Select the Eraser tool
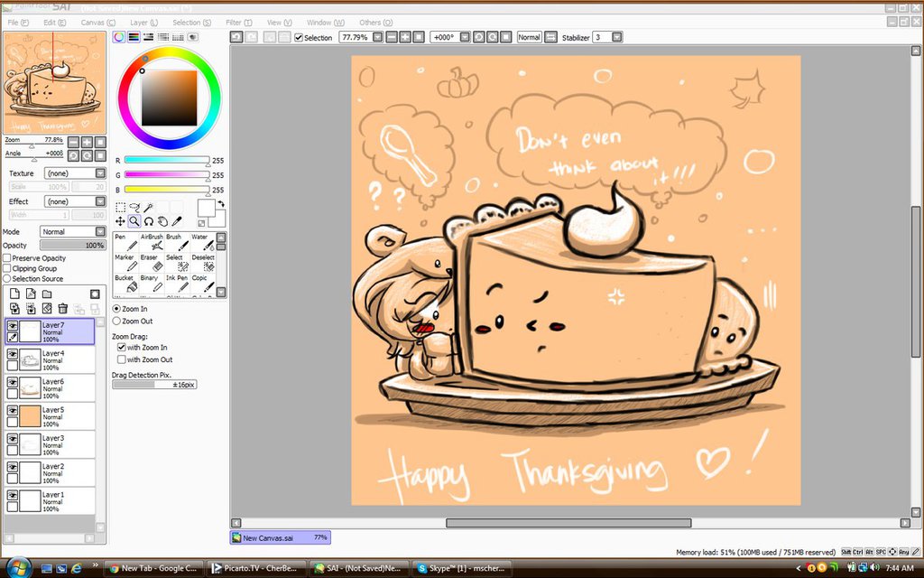924x578 pixels. pyautogui.click(x=151, y=263)
